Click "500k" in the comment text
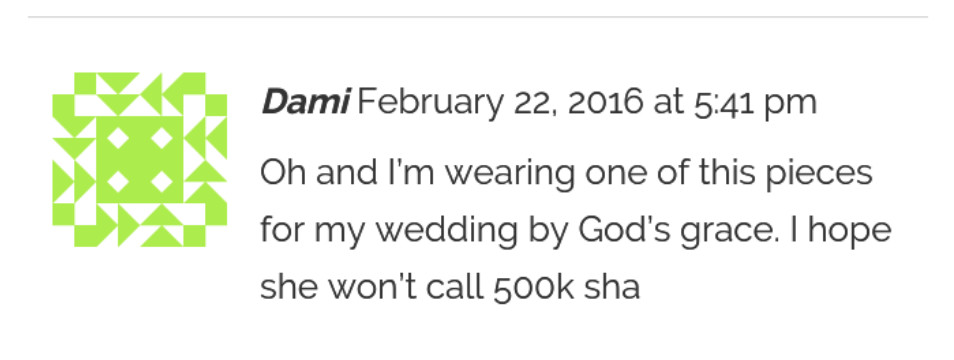Image resolution: width=954 pixels, height=360 pixels. [534, 288]
